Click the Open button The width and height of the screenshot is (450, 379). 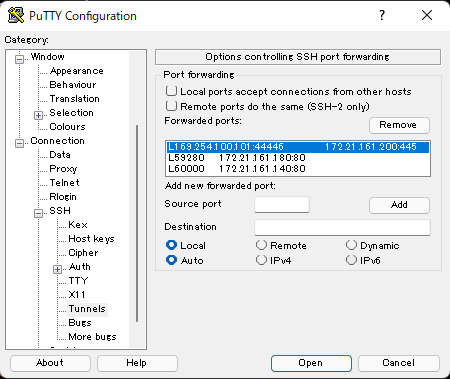[311, 363]
